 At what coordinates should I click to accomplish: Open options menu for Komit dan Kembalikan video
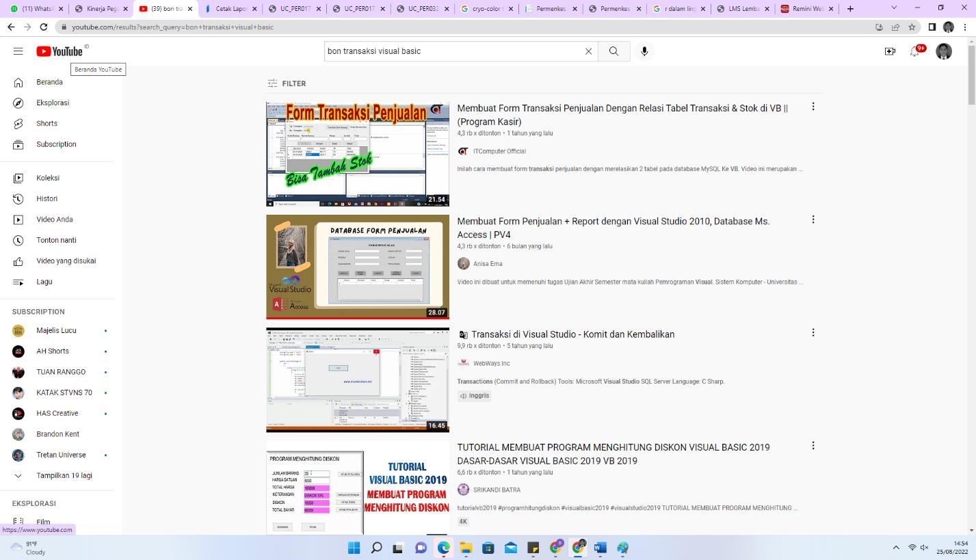click(x=813, y=332)
